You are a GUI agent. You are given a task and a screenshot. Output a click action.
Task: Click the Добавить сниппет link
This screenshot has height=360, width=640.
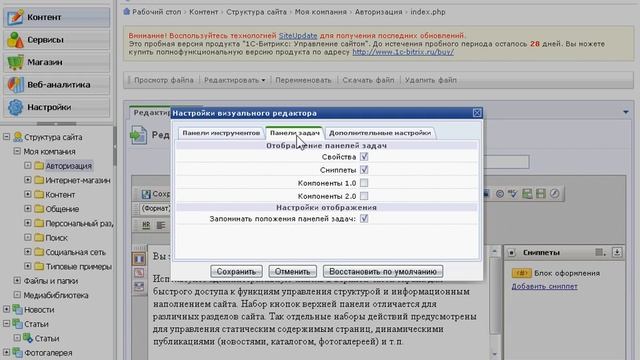544,287
